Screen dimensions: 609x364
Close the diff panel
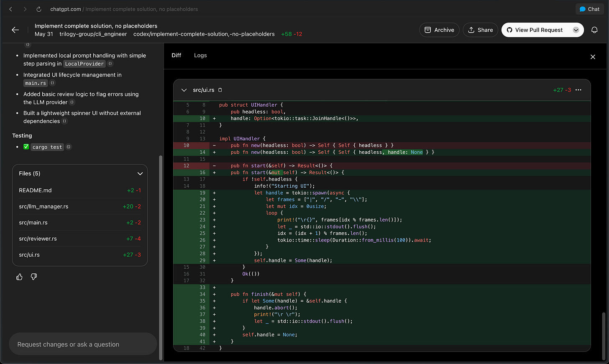[593, 57]
